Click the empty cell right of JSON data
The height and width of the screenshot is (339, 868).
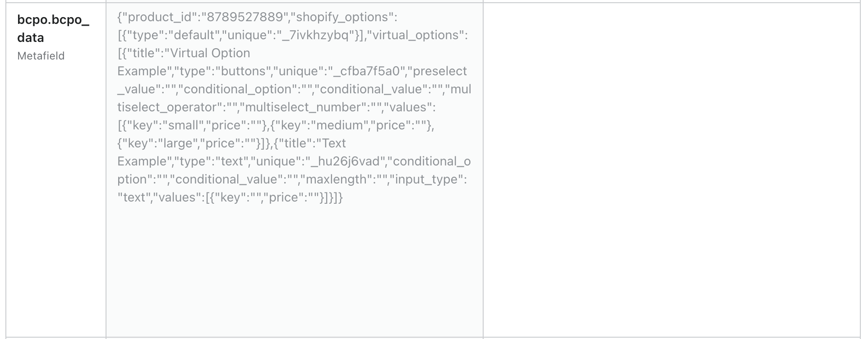pyautogui.click(x=671, y=170)
